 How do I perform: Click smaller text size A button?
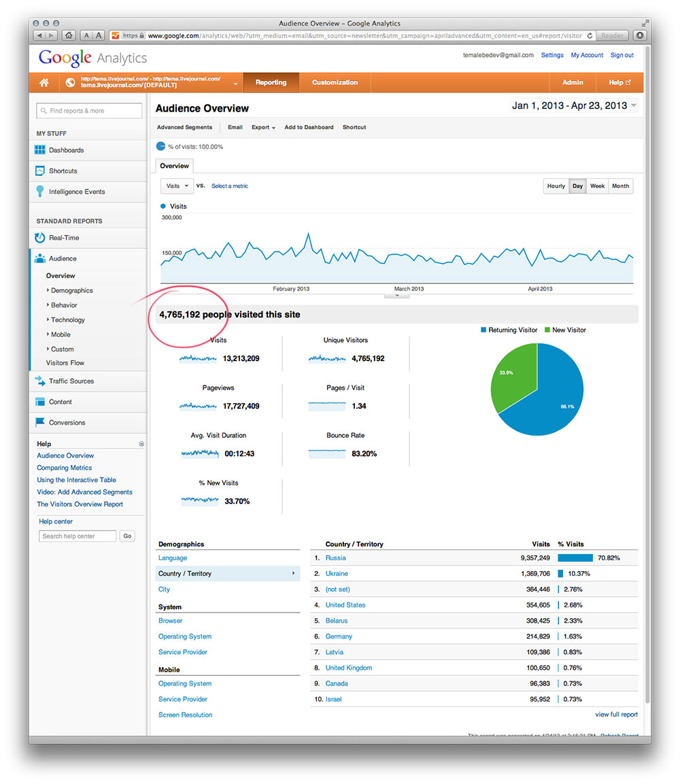(86, 35)
